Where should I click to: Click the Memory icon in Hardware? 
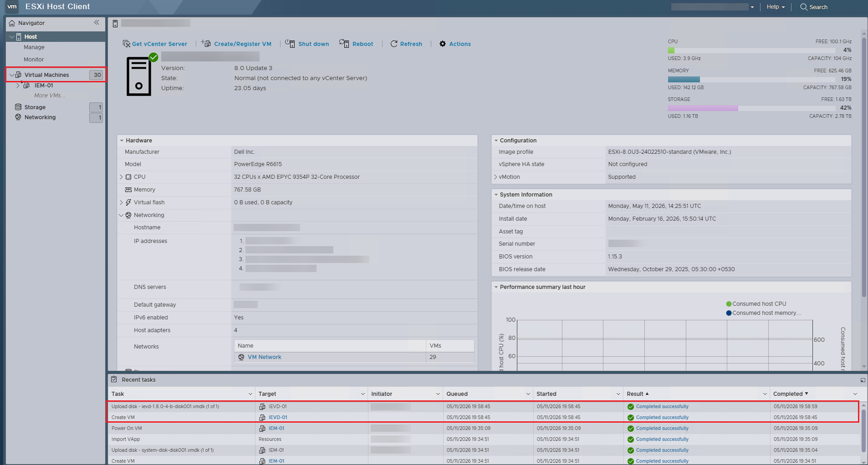click(x=128, y=190)
